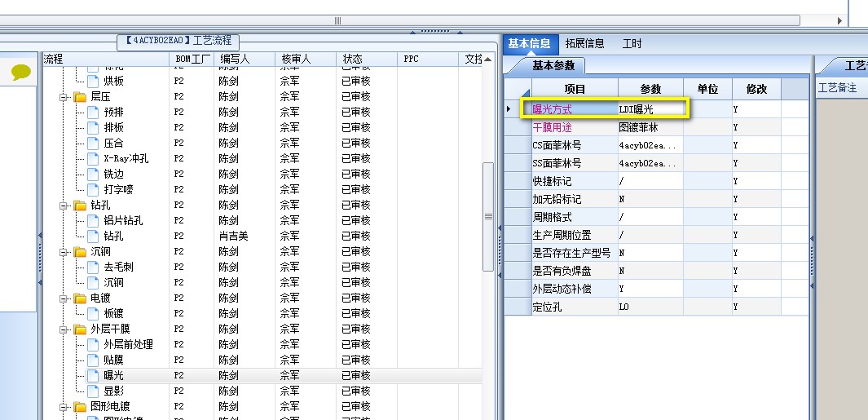Collapse the 电镀 folder node
Screen dimensions: 868x420
coord(64,298)
